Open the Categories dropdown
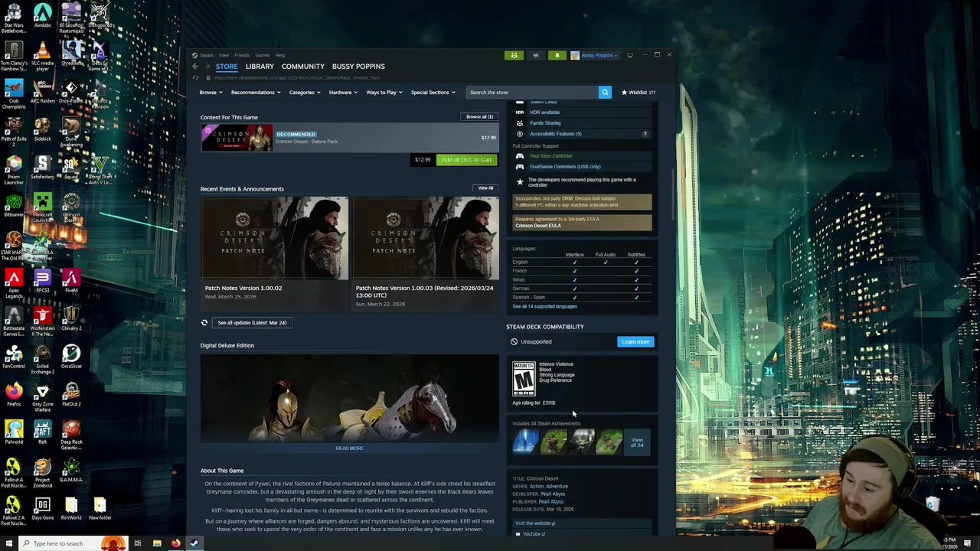The image size is (980, 551). click(x=305, y=93)
